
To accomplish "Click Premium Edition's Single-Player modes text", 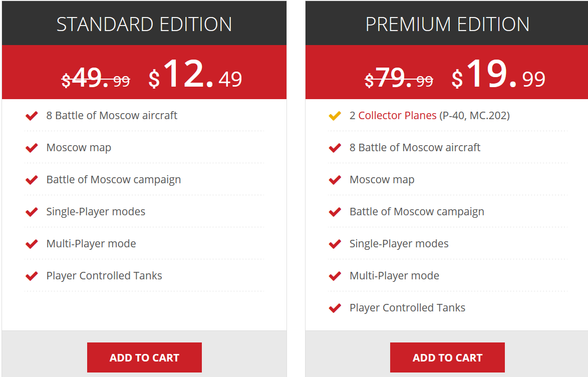I will [399, 244].
